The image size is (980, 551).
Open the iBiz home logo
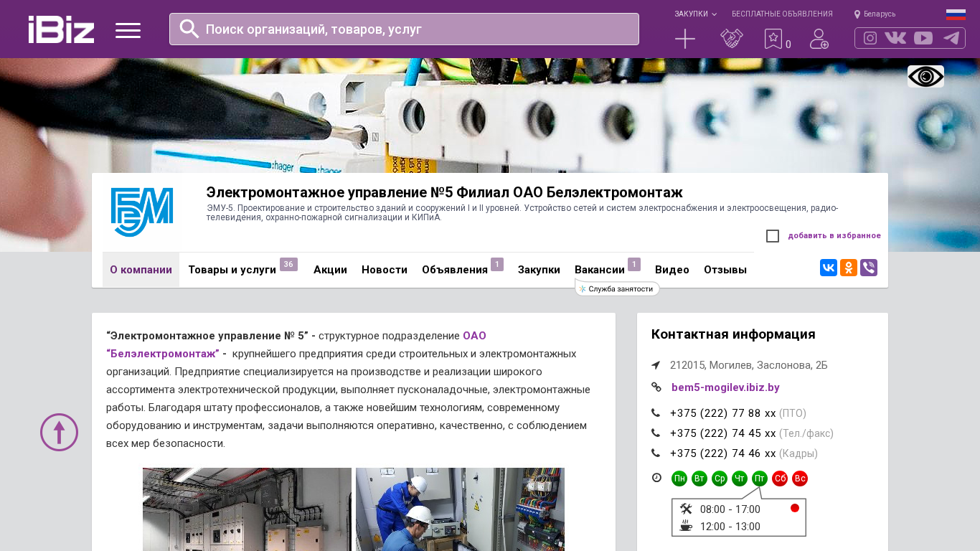[61, 29]
